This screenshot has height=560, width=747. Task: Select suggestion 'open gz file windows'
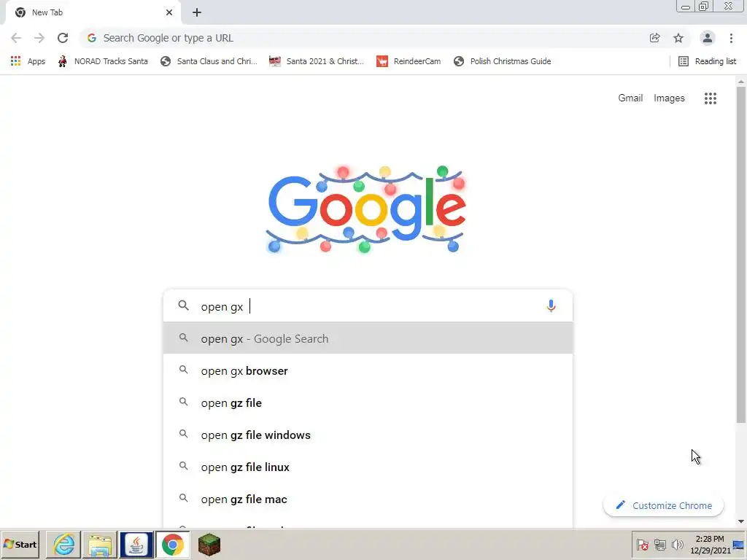pos(368,435)
